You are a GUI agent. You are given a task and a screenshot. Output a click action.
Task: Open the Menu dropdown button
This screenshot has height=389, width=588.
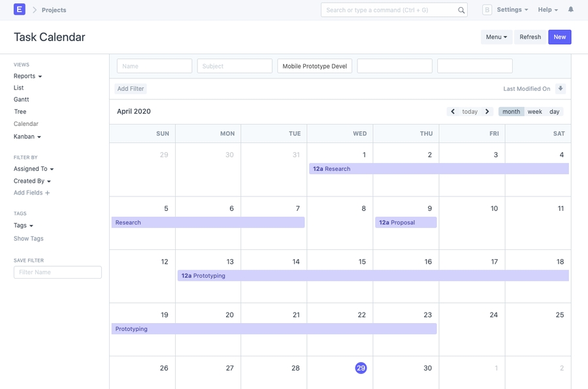pos(497,37)
